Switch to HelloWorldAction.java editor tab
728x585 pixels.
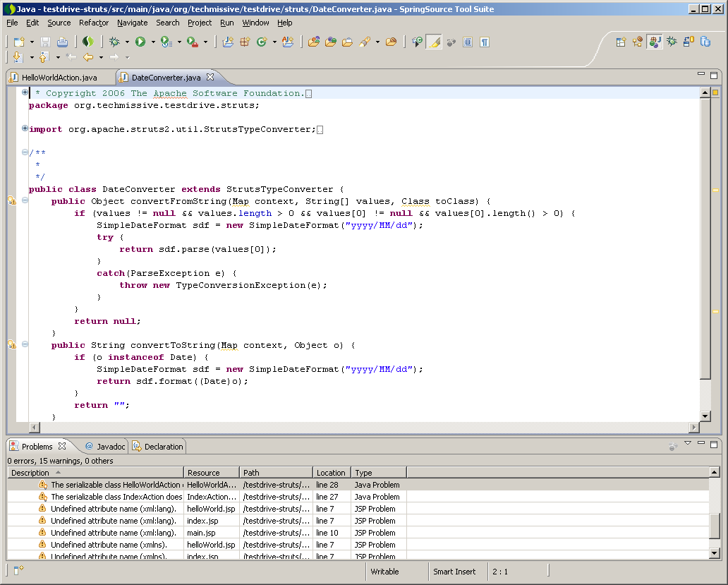coord(59,78)
